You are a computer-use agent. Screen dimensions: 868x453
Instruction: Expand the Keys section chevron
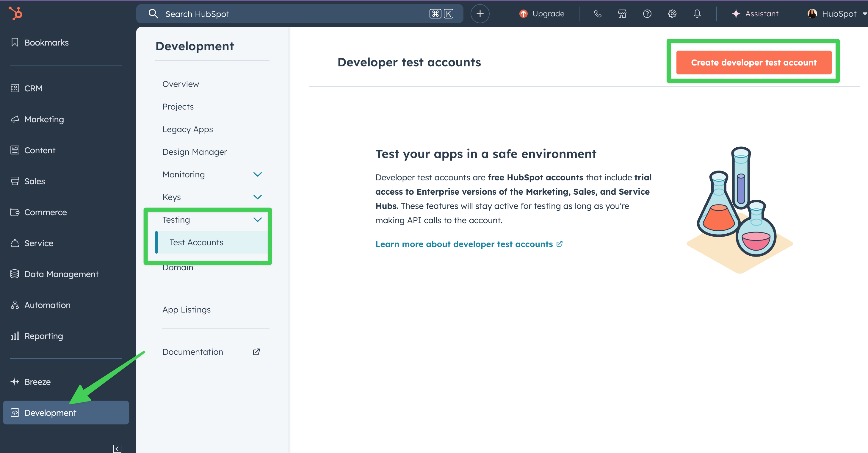click(x=257, y=197)
